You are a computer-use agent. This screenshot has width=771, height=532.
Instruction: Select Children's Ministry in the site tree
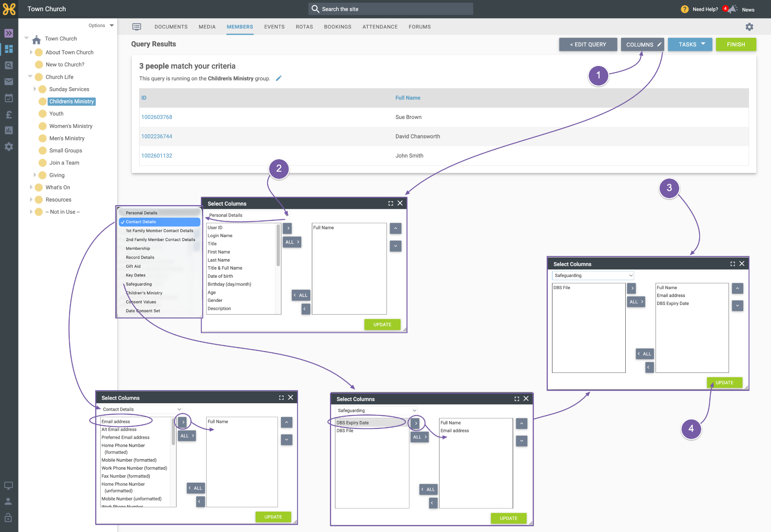(x=72, y=101)
